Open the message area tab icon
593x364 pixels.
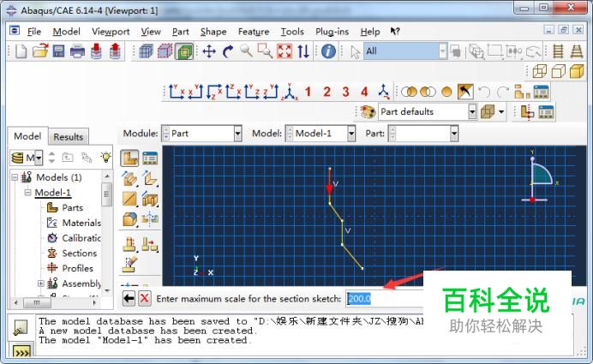click(20, 328)
